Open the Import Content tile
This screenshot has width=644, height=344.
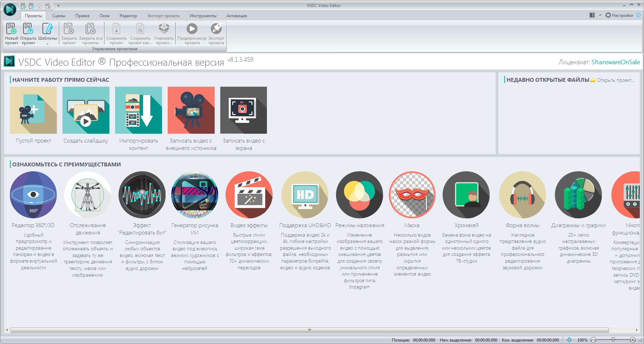click(139, 110)
